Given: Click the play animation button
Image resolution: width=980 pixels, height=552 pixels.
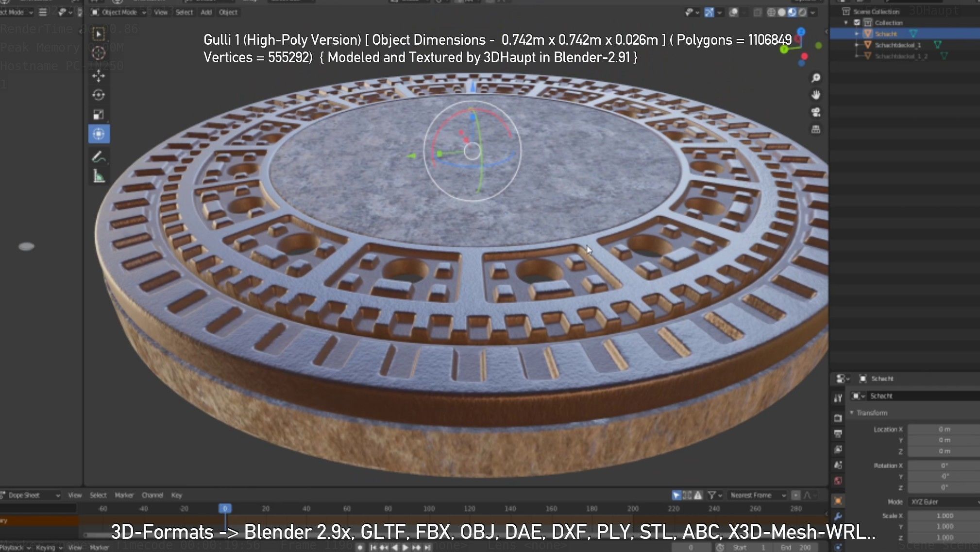Looking at the screenshot, I should tap(406, 548).
